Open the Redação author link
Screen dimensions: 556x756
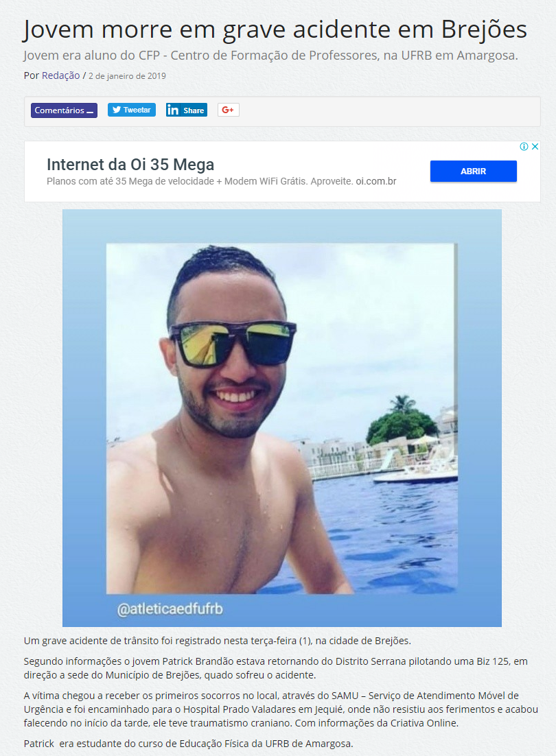[x=61, y=75]
